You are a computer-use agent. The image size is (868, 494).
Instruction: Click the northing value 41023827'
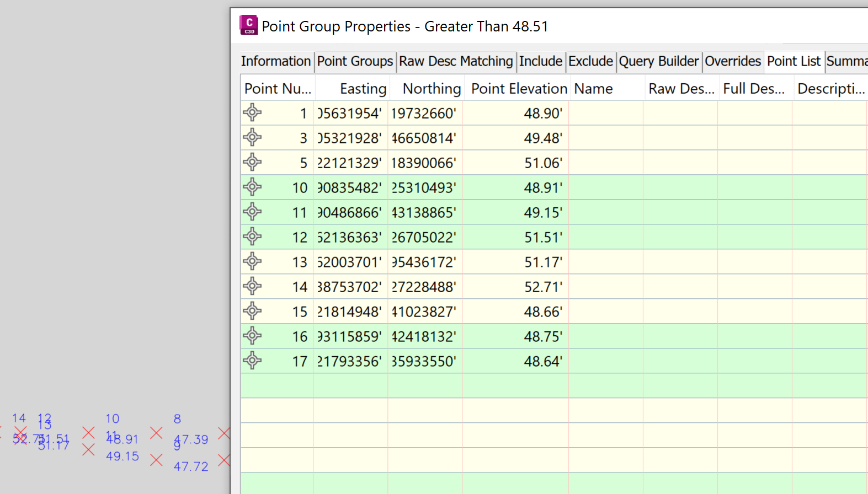point(425,312)
